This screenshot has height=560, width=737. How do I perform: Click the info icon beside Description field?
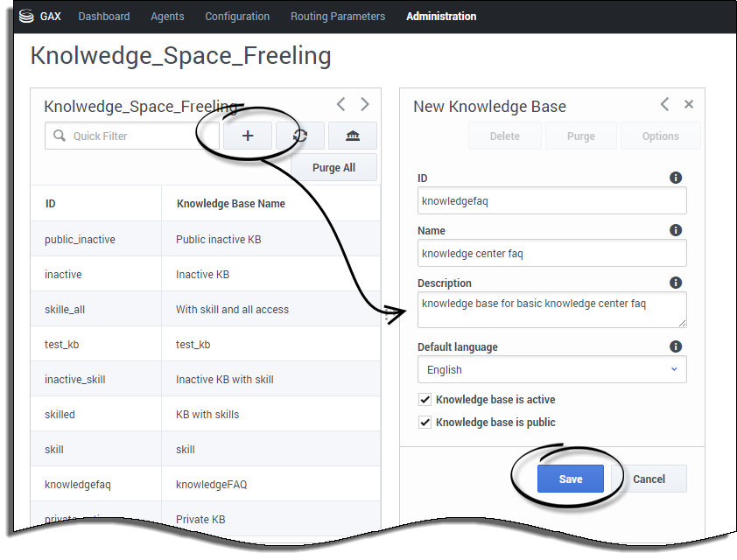676,283
